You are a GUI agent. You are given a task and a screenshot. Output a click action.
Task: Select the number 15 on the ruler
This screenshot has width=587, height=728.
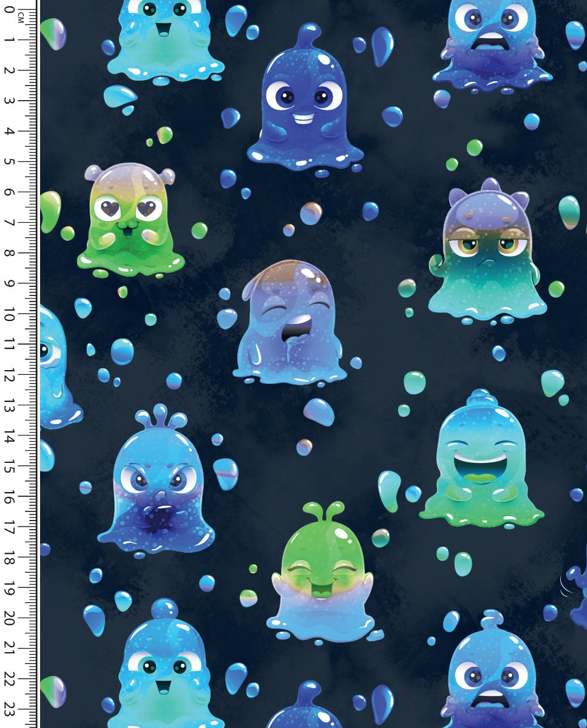click(x=10, y=466)
